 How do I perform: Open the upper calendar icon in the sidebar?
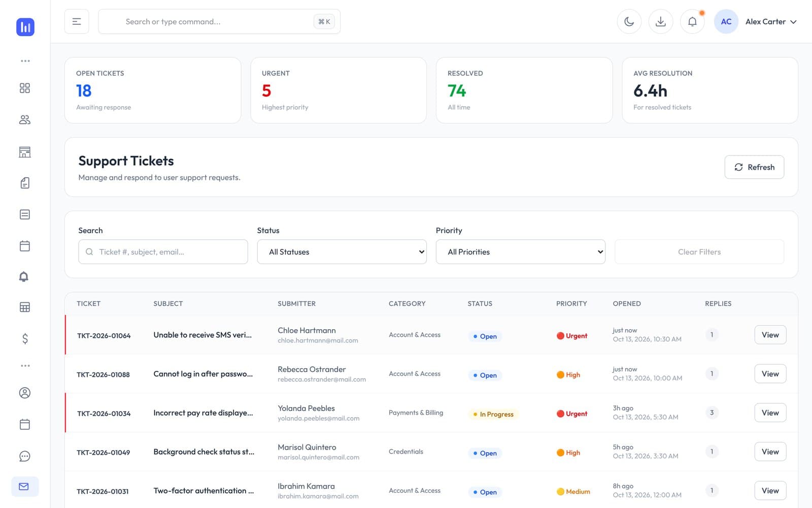pyautogui.click(x=25, y=246)
